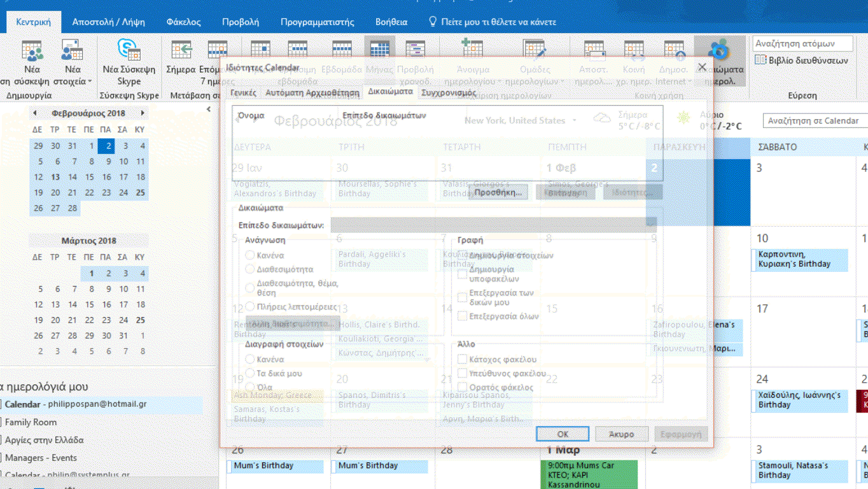
Task: Open the Βοήθεια ribbon tab
Action: point(391,22)
